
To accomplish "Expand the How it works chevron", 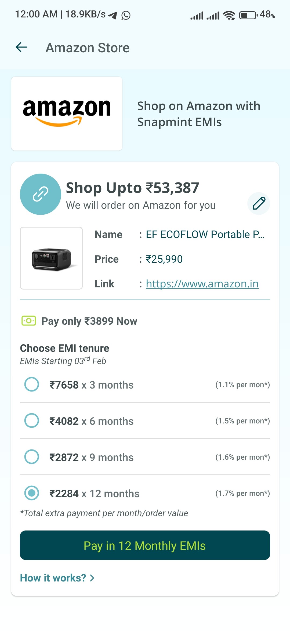I will coord(92,578).
